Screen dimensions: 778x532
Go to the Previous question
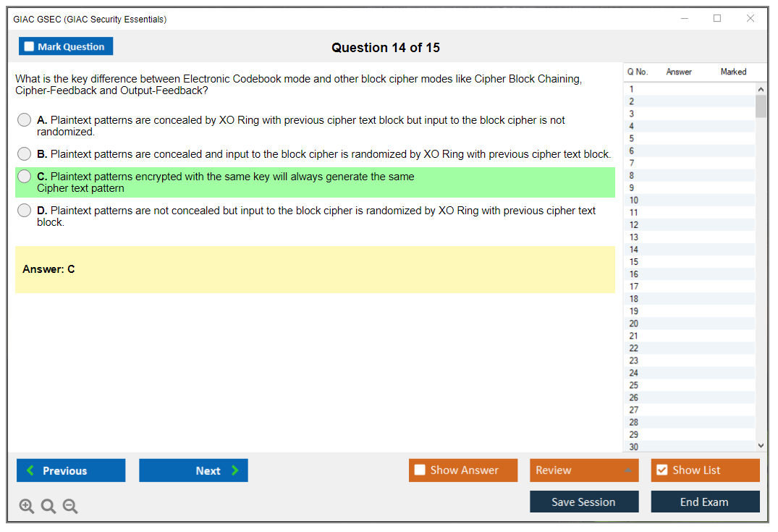[71, 470]
